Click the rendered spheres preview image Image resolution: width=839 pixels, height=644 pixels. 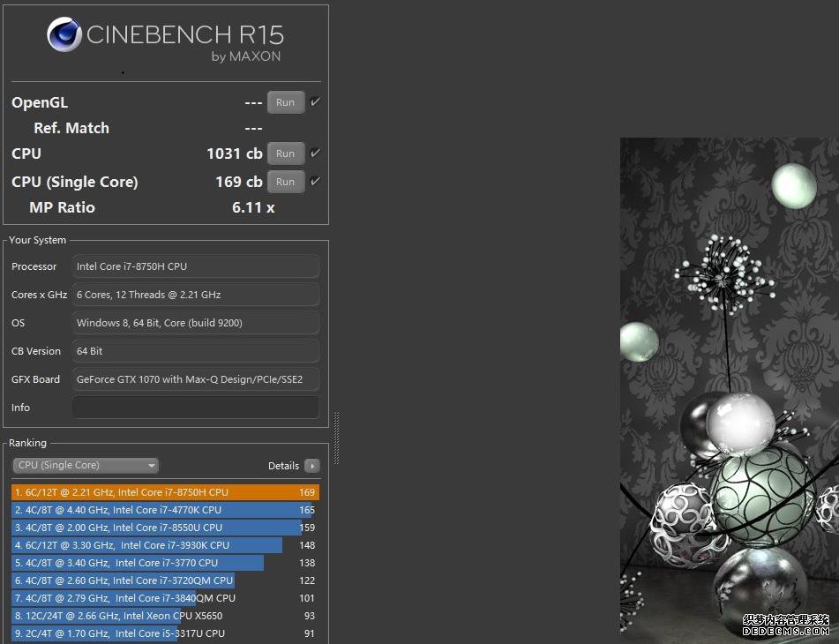pos(730,391)
